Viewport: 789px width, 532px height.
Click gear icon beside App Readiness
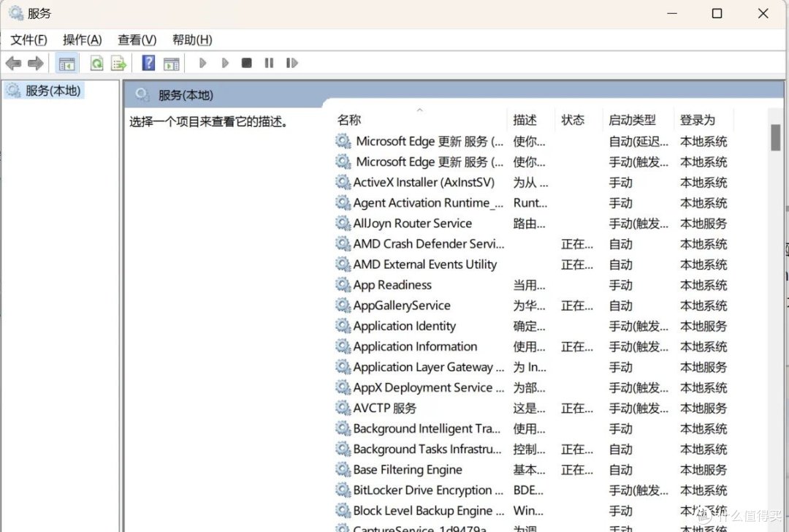[343, 285]
